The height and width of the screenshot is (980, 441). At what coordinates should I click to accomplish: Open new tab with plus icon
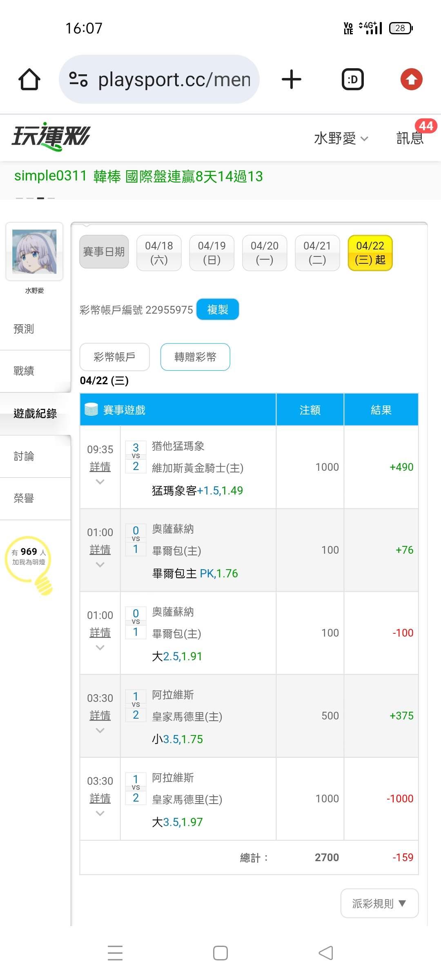tap(292, 79)
